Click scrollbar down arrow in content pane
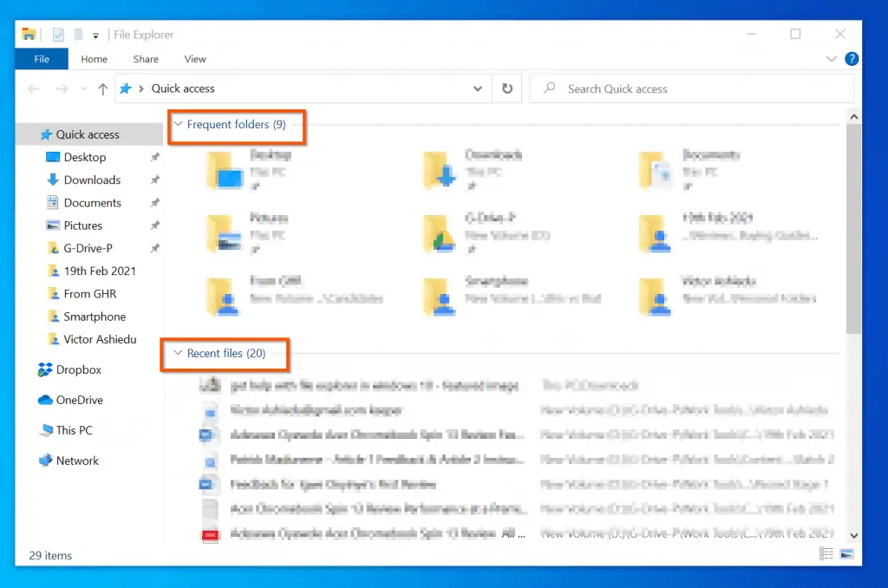The width and height of the screenshot is (888, 588). (854, 535)
